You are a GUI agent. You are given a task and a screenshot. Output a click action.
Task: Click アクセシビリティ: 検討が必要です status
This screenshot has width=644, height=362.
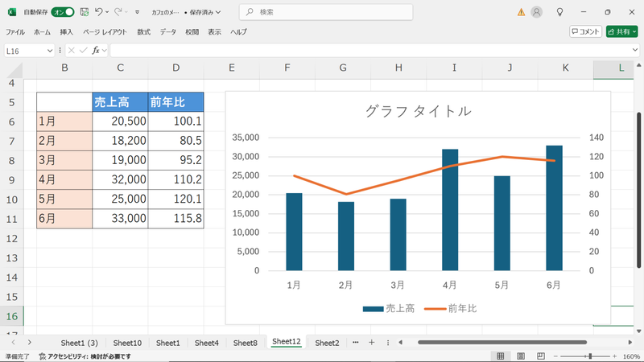[85, 356]
